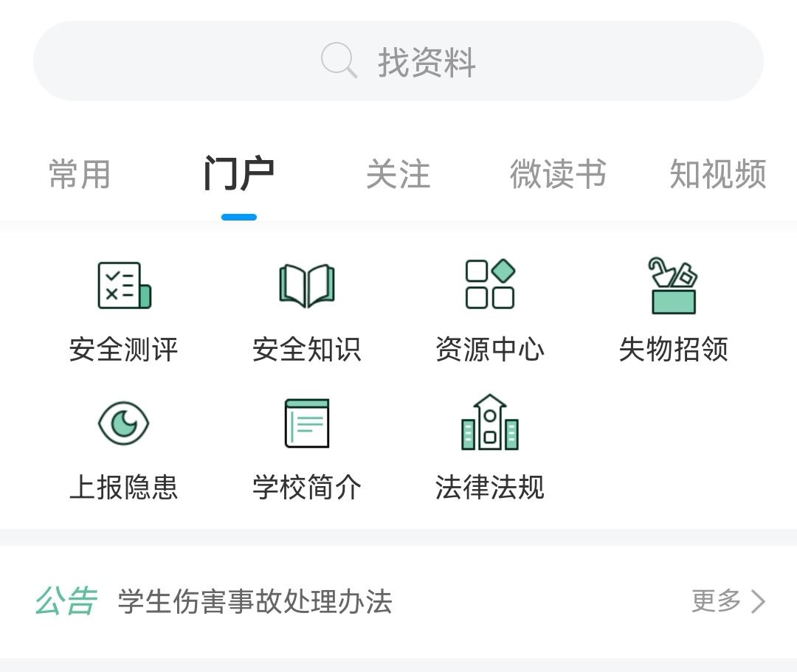Open the 资源中心 grid icon
The image size is (797, 672).
pyautogui.click(x=489, y=284)
